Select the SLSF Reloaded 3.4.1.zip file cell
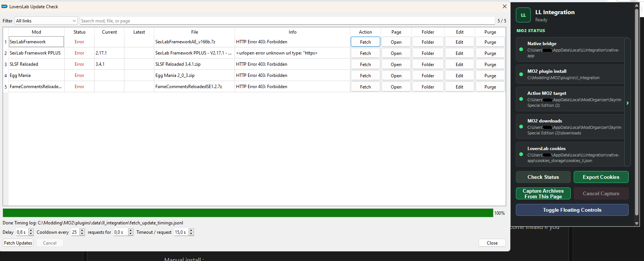The height and width of the screenshot is (261, 644). pos(194,64)
